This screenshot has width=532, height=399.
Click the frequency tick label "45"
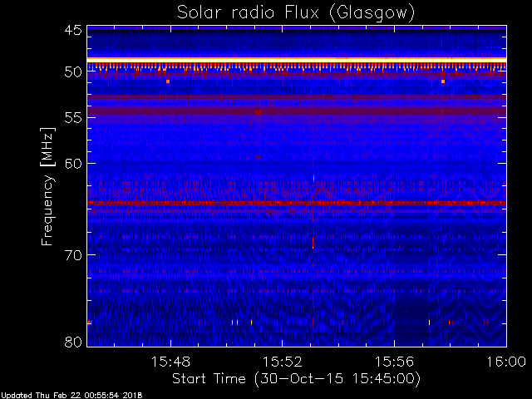[x=73, y=31]
